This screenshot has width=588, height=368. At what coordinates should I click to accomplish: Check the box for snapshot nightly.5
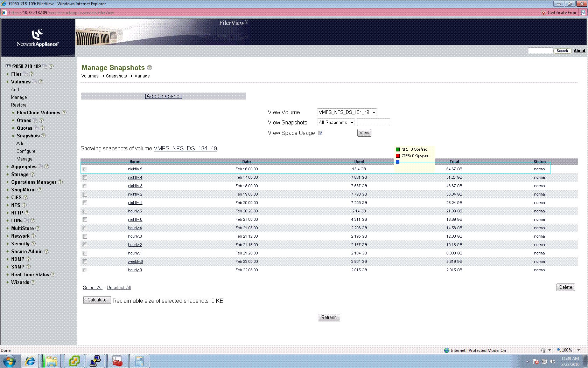point(85,169)
